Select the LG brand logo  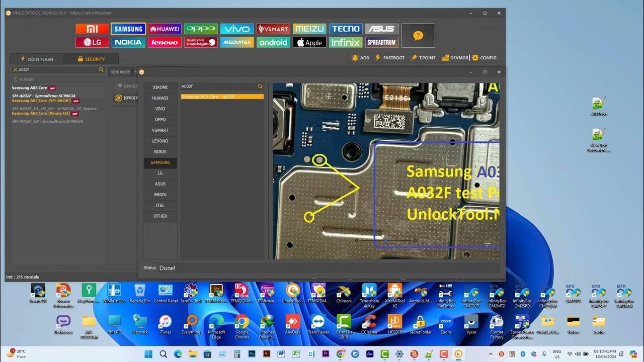92,43
